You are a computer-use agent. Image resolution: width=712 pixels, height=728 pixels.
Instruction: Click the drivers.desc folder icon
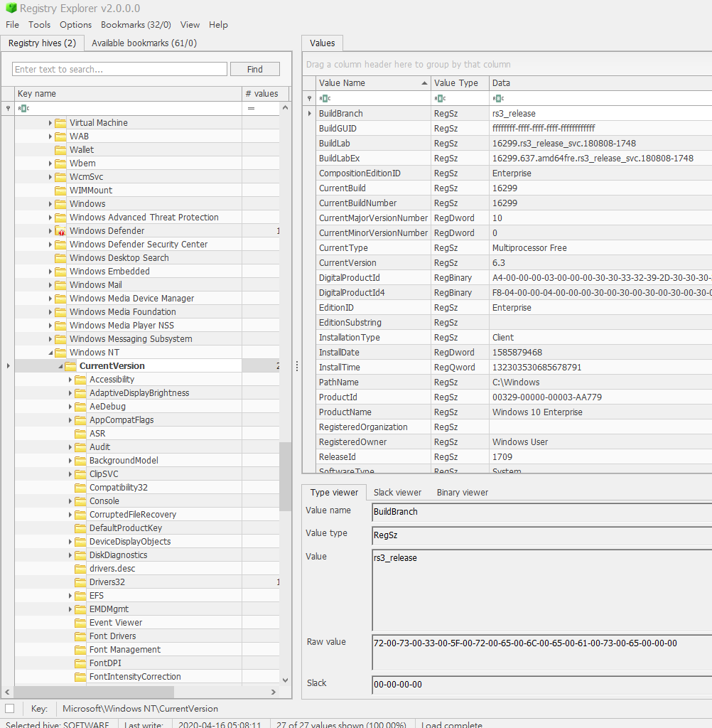[80, 568]
